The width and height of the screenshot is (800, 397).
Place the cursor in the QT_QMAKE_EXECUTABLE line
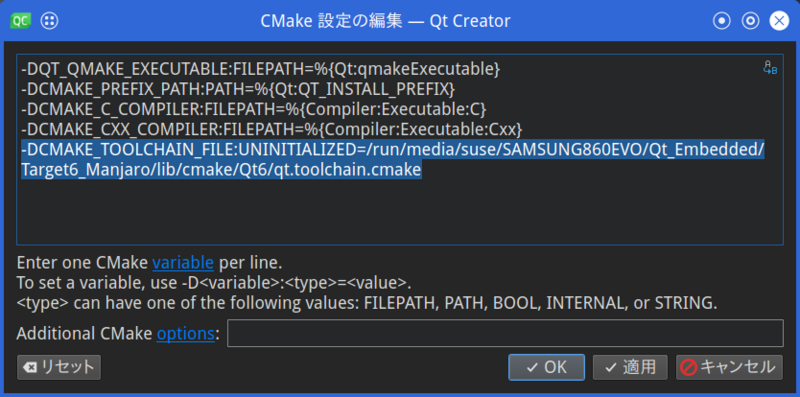pyautogui.click(x=260, y=69)
